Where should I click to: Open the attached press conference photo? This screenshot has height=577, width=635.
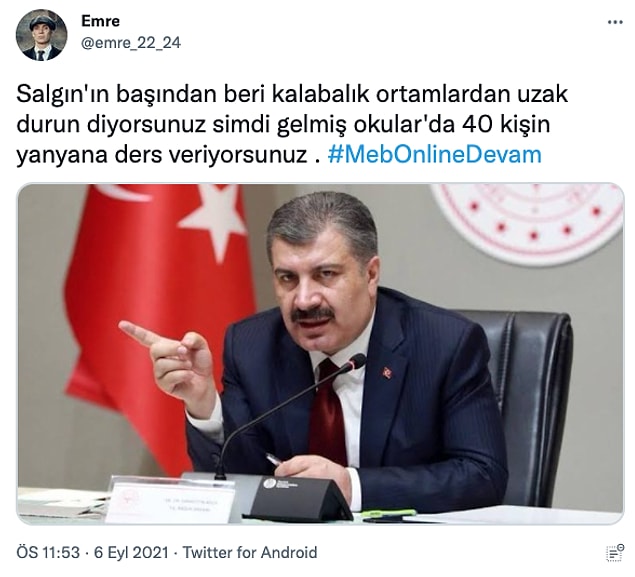click(x=320, y=353)
